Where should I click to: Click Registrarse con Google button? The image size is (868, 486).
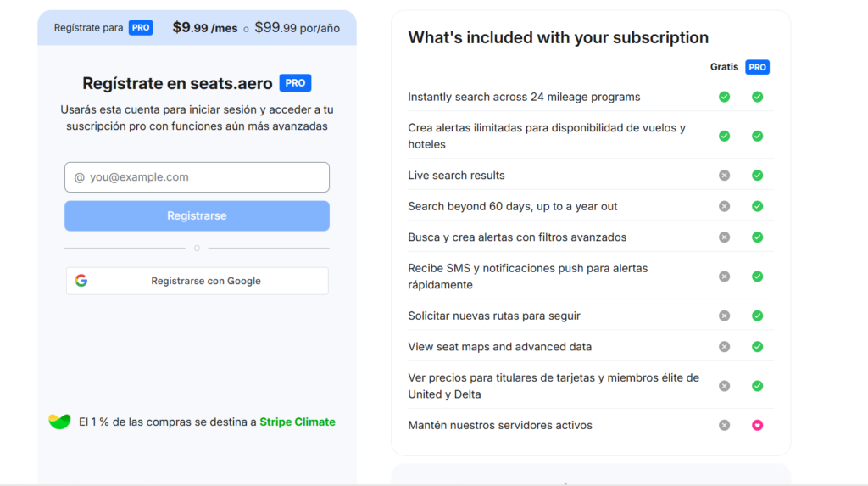tap(197, 281)
